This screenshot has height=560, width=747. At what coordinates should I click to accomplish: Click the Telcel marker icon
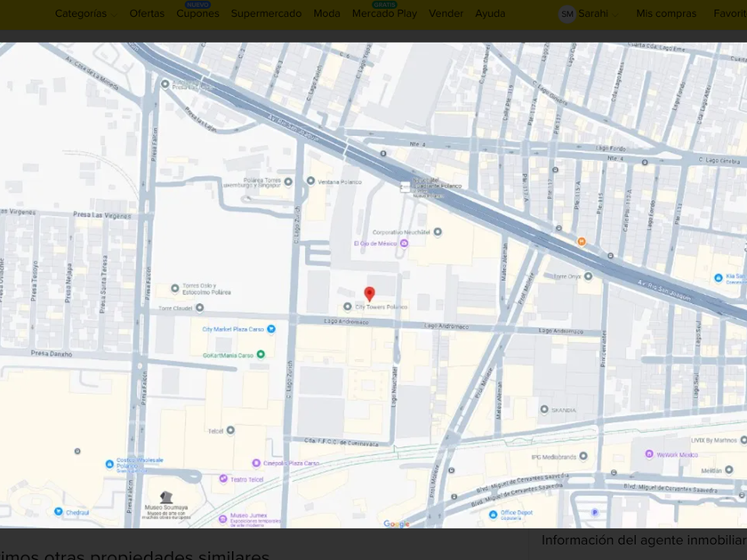[230, 430]
